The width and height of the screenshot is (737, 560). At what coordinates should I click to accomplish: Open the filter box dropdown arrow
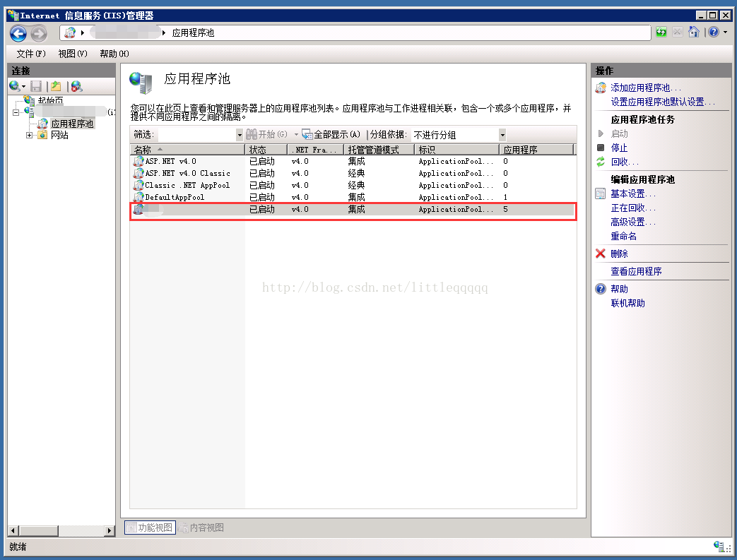(240, 135)
